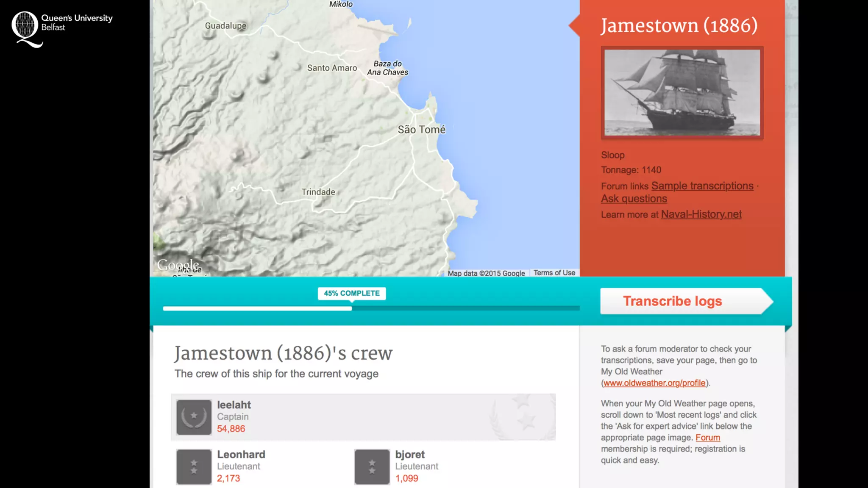Screen dimensions: 868x488
Task: Open the Sample transcriptions forum link
Action: [x=702, y=186]
